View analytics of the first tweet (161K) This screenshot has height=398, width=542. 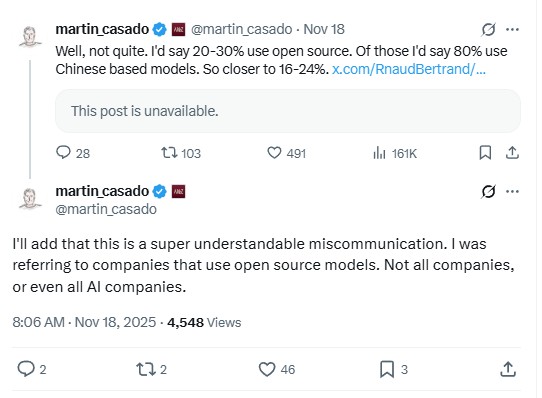(395, 153)
